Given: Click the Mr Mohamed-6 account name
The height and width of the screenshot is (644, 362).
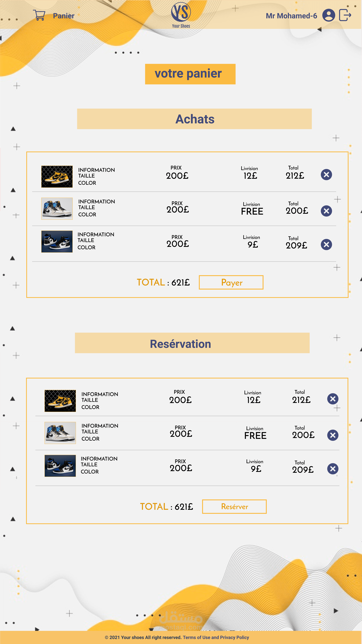Looking at the screenshot, I should coord(291,16).
